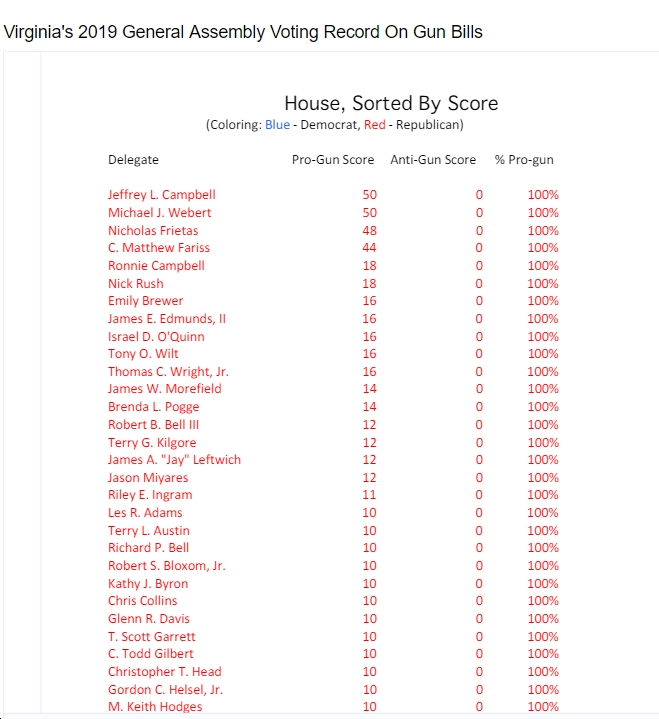659x719 pixels.
Task: Click the 'Delegate' column header
Action: point(133,160)
